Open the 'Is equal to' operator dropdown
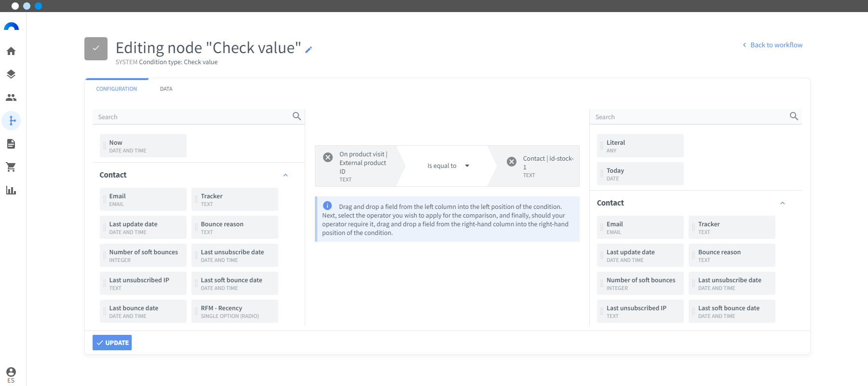Viewport: 868px width, 386px height. point(448,166)
